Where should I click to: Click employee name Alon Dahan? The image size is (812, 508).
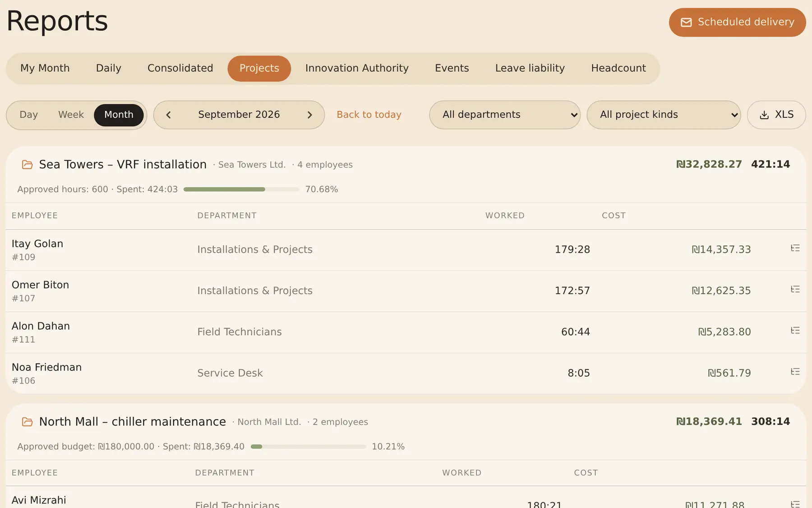[x=41, y=326]
